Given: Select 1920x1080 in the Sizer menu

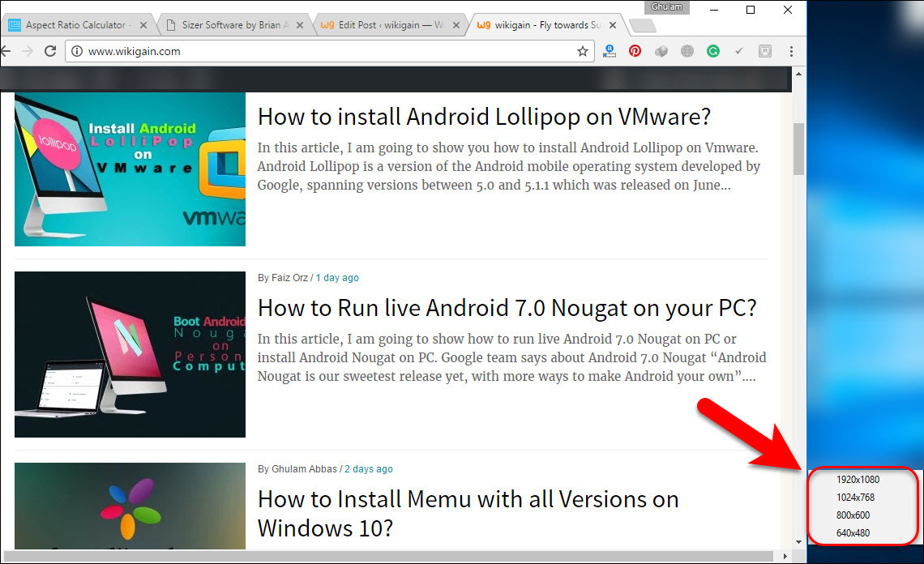Looking at the screenshot, I should point(858,480).
